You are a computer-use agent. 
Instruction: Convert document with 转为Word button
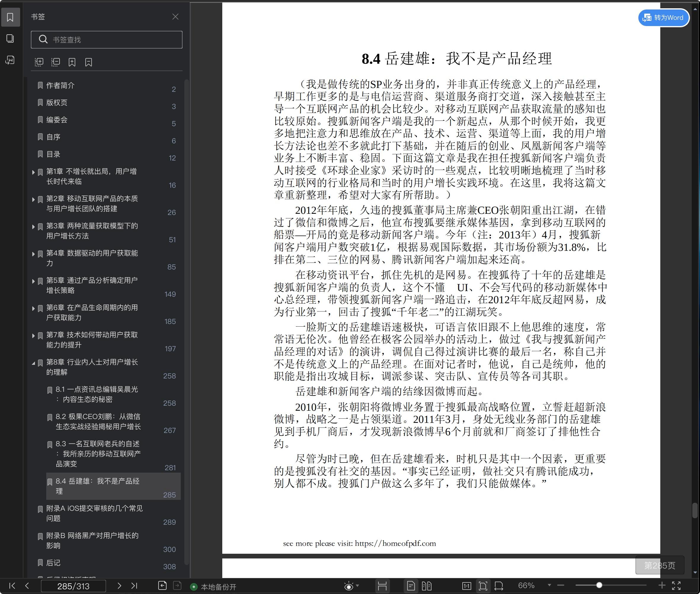coord(664,17)
